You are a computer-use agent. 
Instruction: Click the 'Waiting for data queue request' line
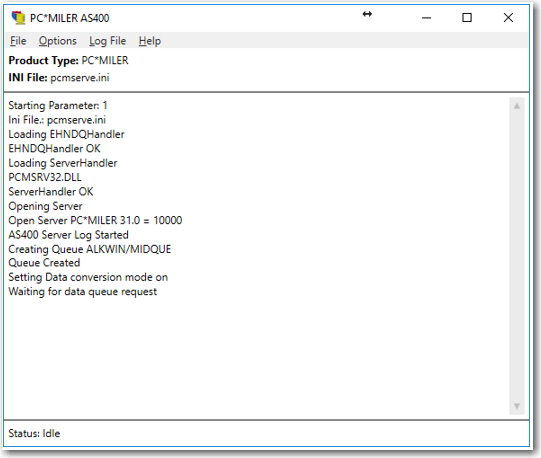click(x=82, y=292)
